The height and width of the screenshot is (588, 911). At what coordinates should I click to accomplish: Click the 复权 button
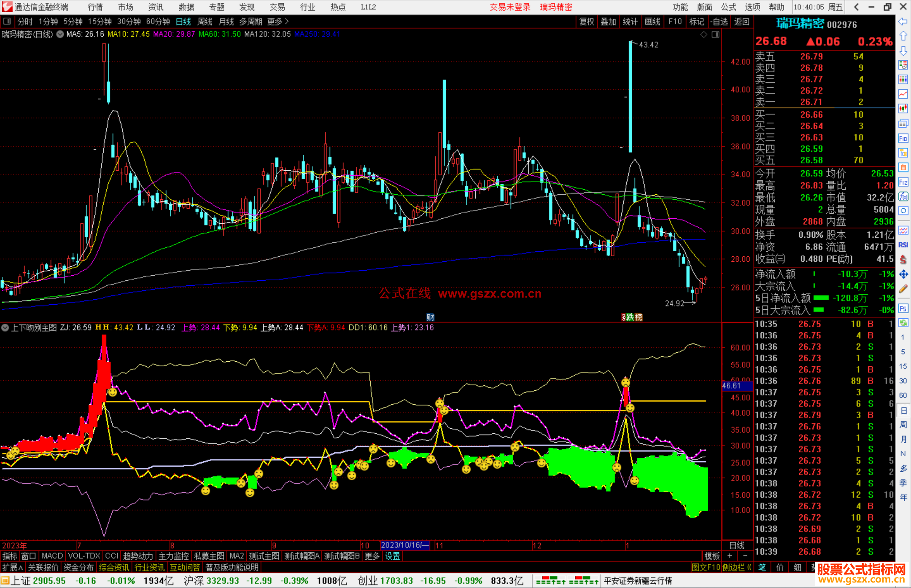(587, 21)
